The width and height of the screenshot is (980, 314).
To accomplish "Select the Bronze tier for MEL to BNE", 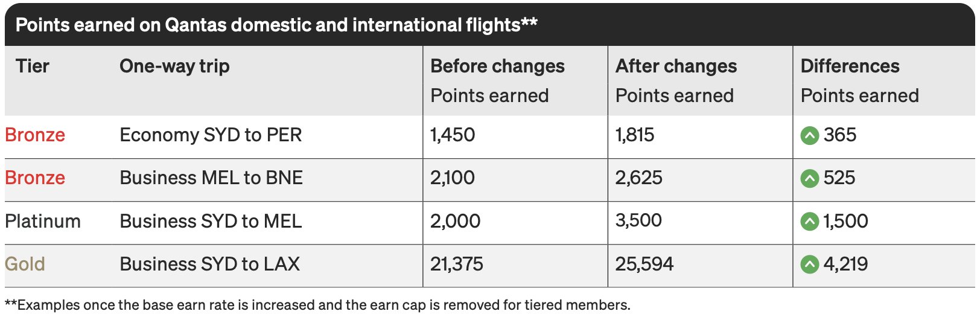I will coord(35,178).
